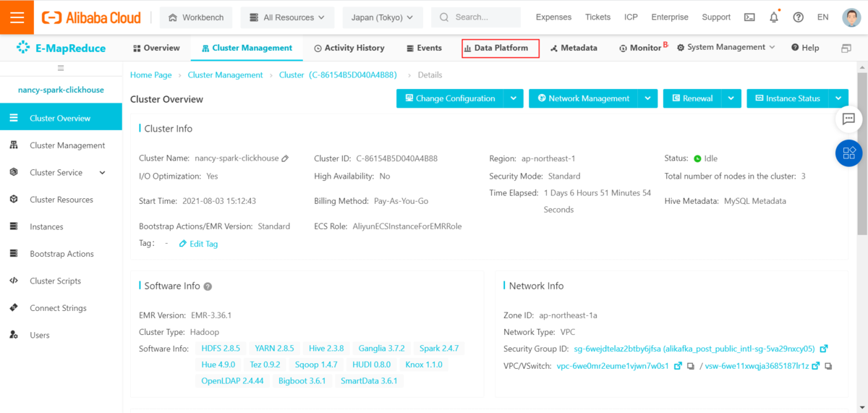Open Support in top bar
868x413 pixels.
[716, 17]
